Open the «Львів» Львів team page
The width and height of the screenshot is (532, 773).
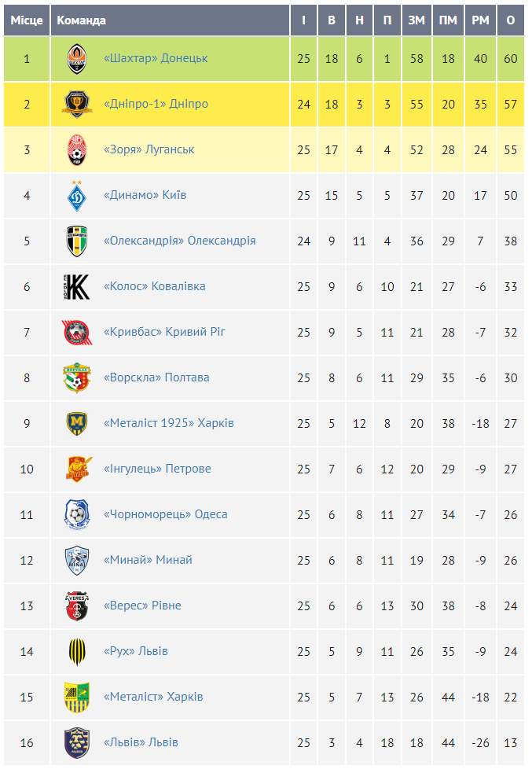click(141, 742)
